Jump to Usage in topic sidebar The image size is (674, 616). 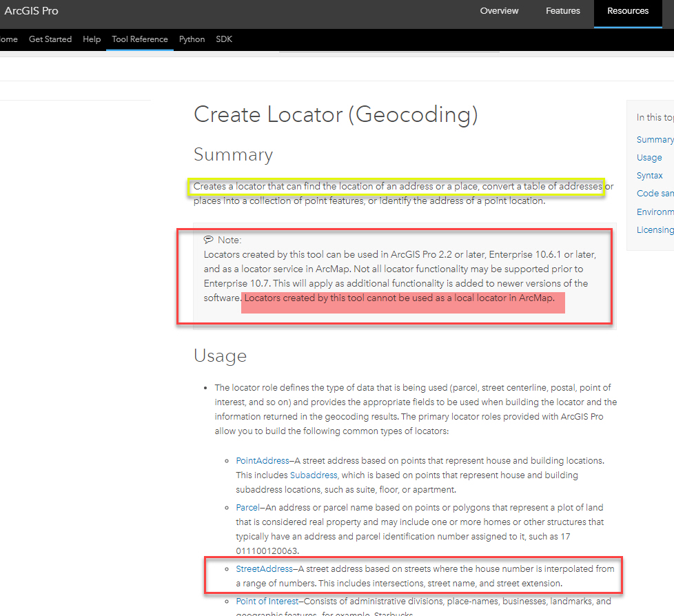click(649, 157)
